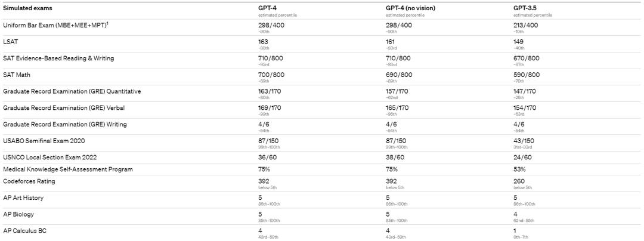The width and height of the screenshot is (644, 241).
Task: Select the LSAT row label
Action: (10, 42)
